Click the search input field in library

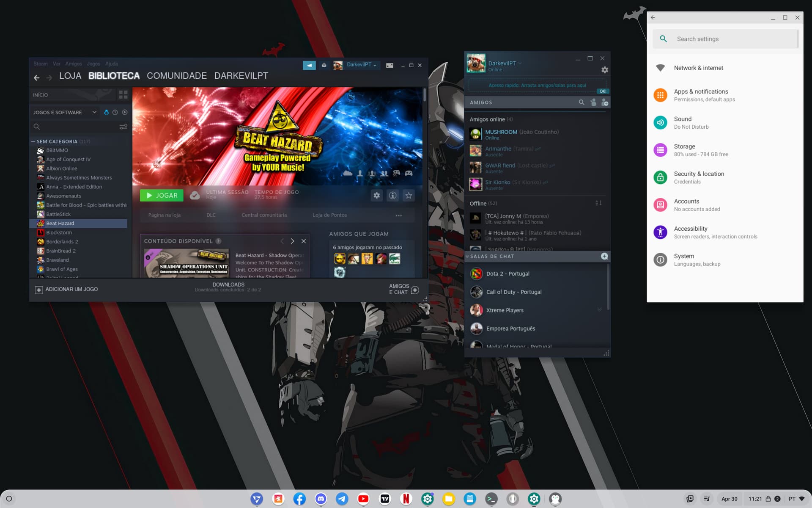76,127
